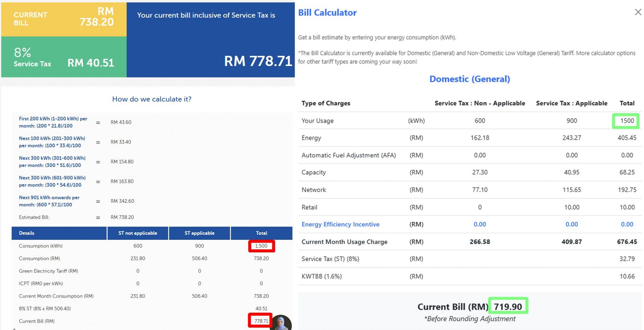Click the Domestic (General) heading link
Image resolution: width=644 pixels, height=330 pixels.
tap(469, 79)
